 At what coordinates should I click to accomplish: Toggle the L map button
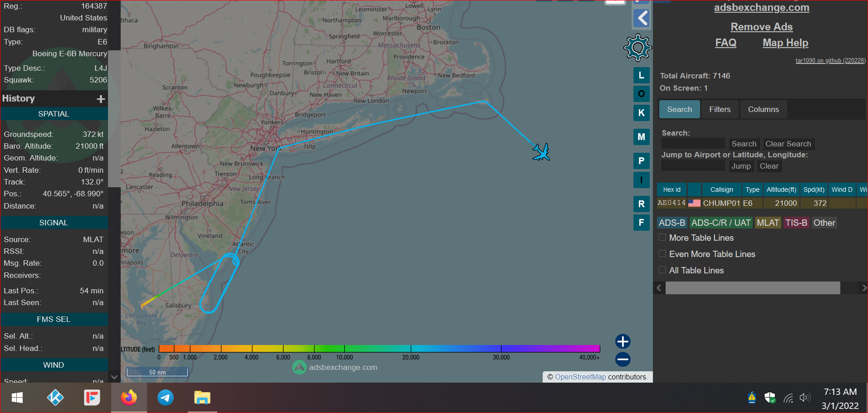(641, 75)
